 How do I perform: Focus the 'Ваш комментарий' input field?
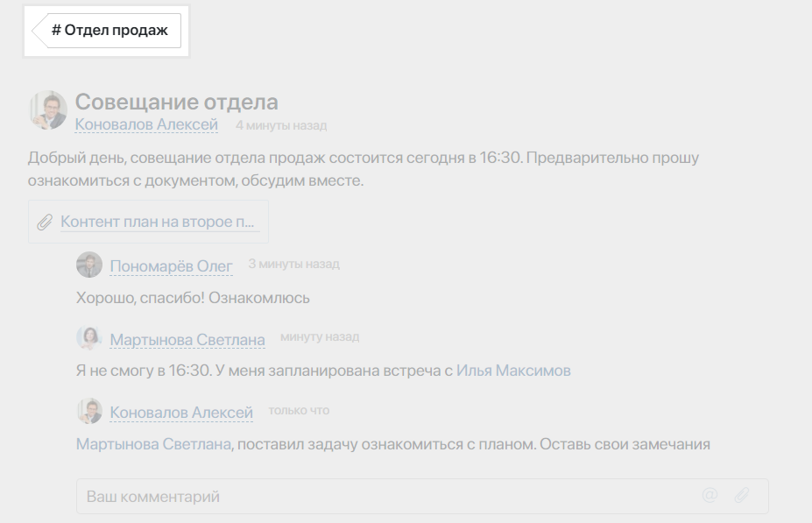tap(422, 496)
